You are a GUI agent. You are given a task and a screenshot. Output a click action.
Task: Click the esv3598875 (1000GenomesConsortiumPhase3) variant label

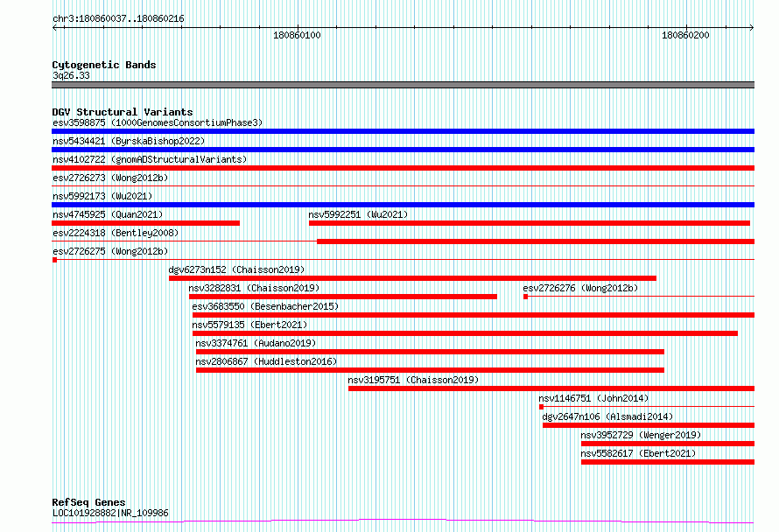(x=158, y=122)
